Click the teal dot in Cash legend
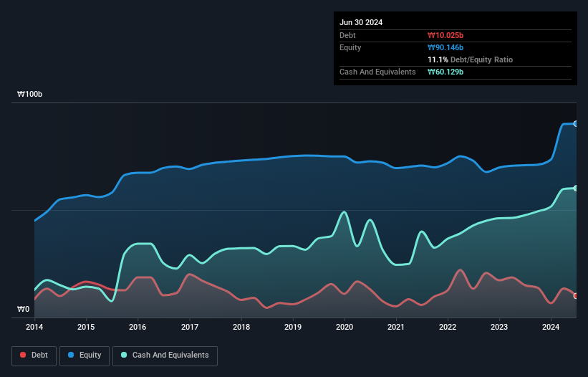Viewport: 588px width, 377px height. pyautogui.click(x=124, y=355)
